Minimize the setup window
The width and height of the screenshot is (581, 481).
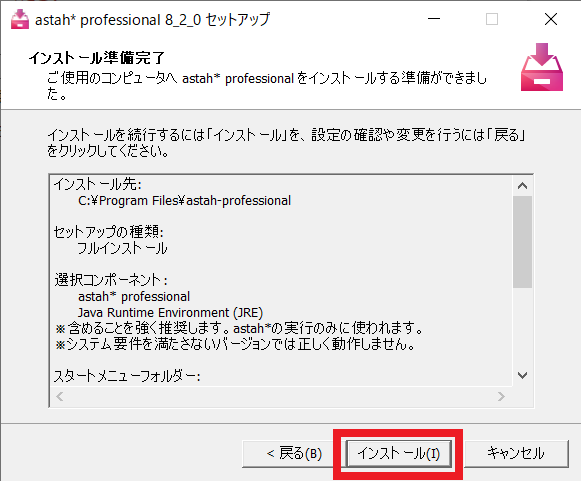coord(434,19)
